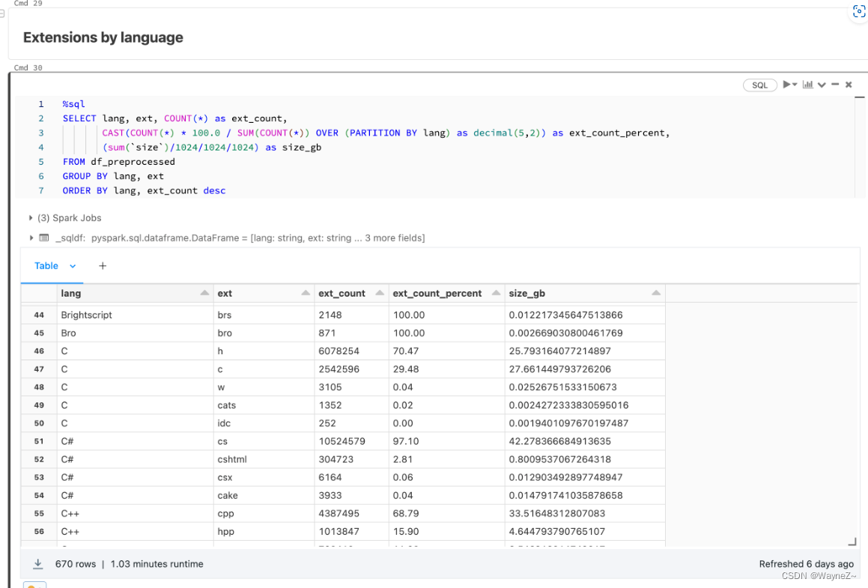This screenshot has height=588, width=868.
Task: Sort by the size_gb column arrow
Action: point(656,293)
